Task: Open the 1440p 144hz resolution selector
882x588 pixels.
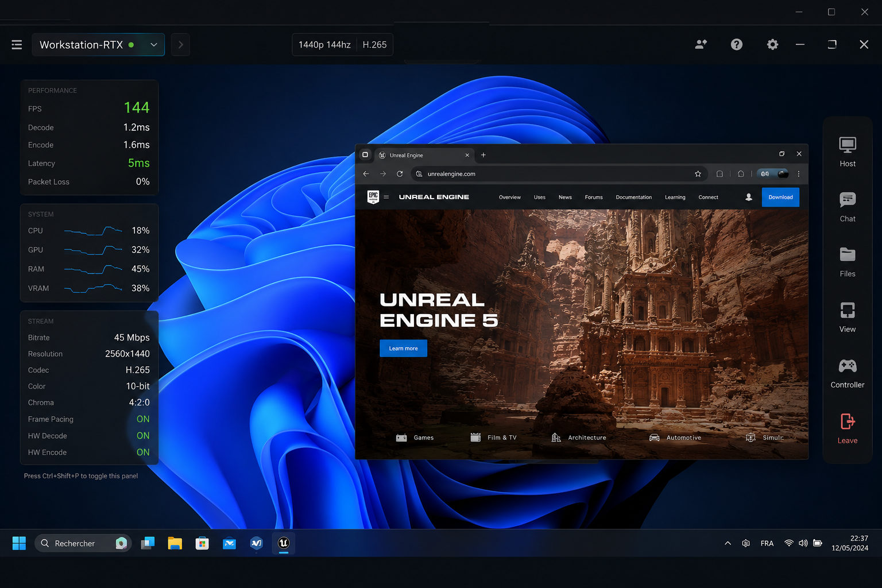Action: [324, 45]
